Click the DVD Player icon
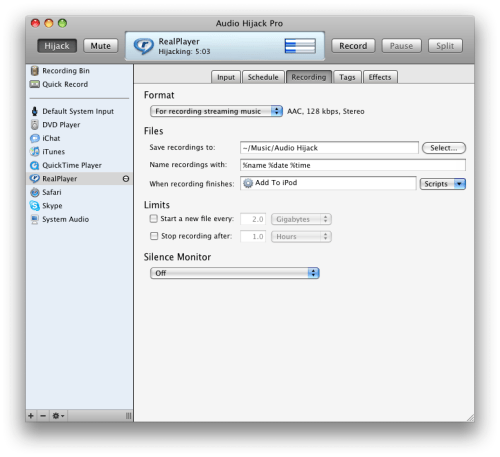The height and width of the screenshot is (457, 500). point(34,125)
